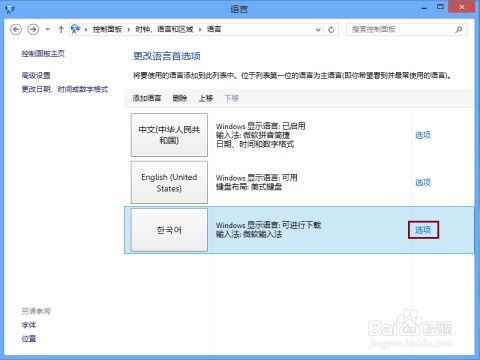The height and width of the screenshot is (360, 480).
Task: Go up one level with the up arrow
Action: (x=61, y=29)
